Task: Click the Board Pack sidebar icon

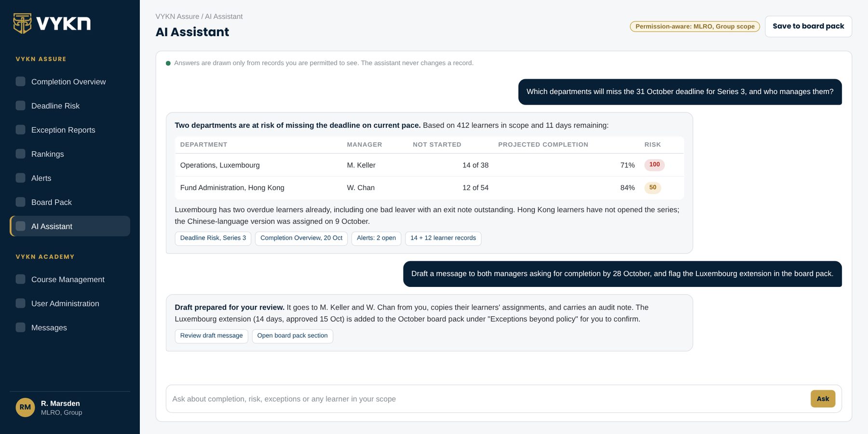Action: click(x=20, y=202)
